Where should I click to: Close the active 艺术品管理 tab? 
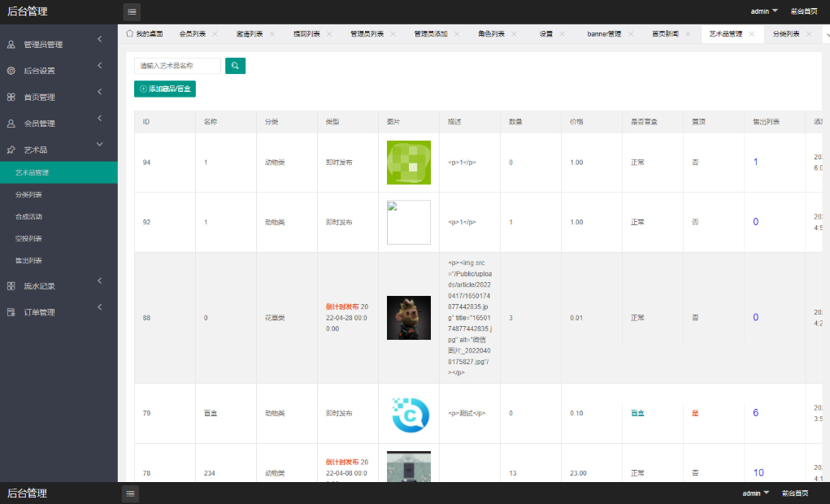752,34
